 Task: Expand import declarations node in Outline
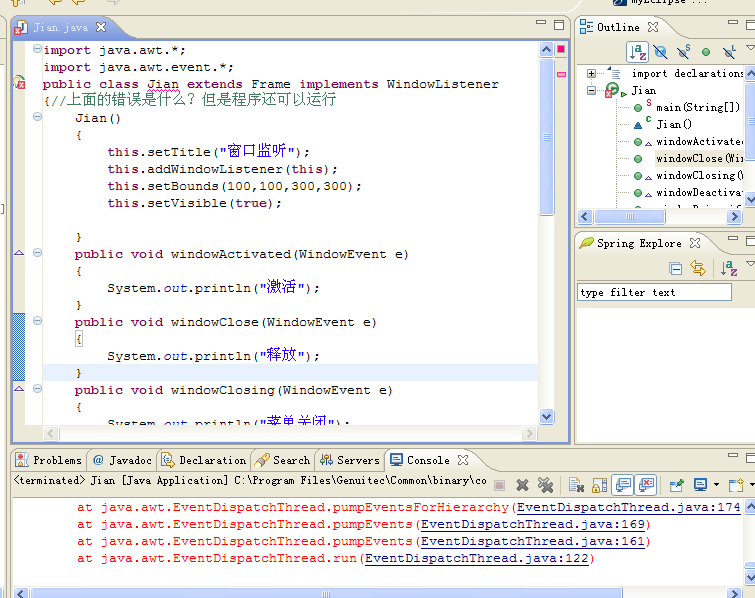coord(591,74)
